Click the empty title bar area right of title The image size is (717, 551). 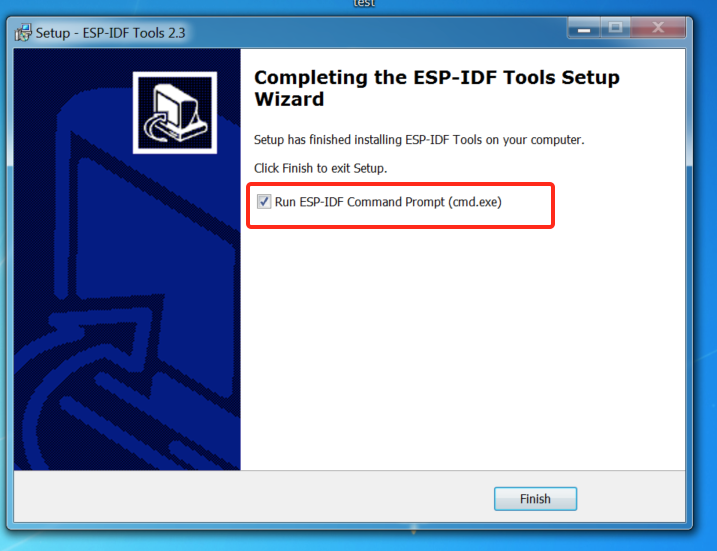pos(375,33)
